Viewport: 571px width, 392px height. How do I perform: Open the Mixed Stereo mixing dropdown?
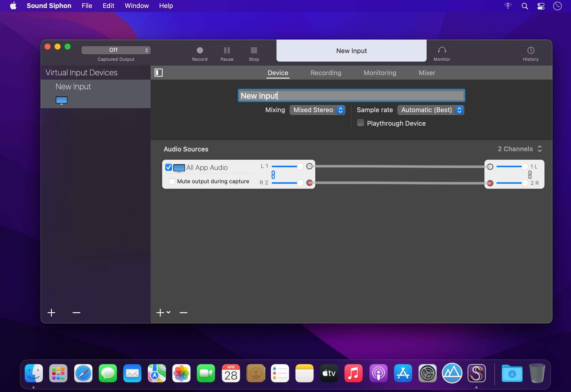317,110
